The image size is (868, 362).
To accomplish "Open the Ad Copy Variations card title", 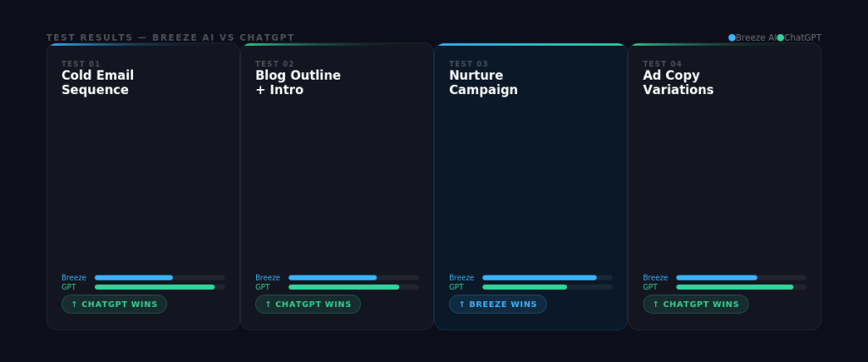I will [678, 82].
